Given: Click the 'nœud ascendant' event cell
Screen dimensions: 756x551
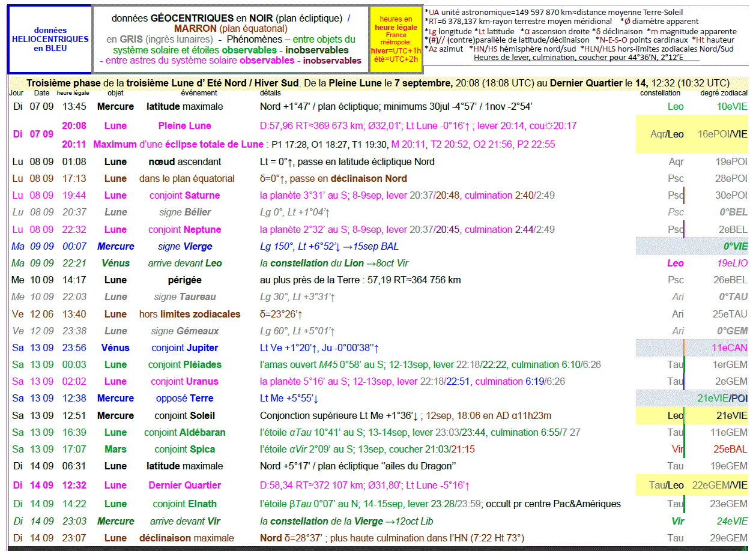Looking at the screenshot, I should 184,161.
